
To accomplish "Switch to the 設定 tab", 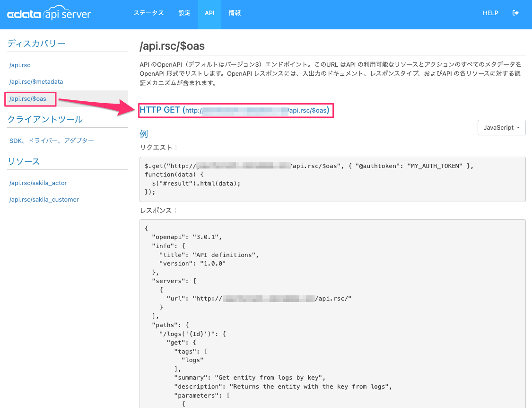I will [x=184, y=13].
